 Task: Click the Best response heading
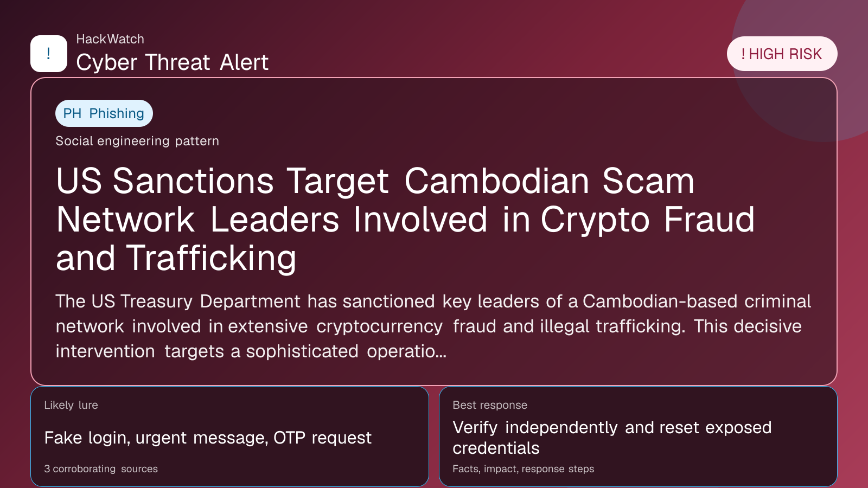490,405
